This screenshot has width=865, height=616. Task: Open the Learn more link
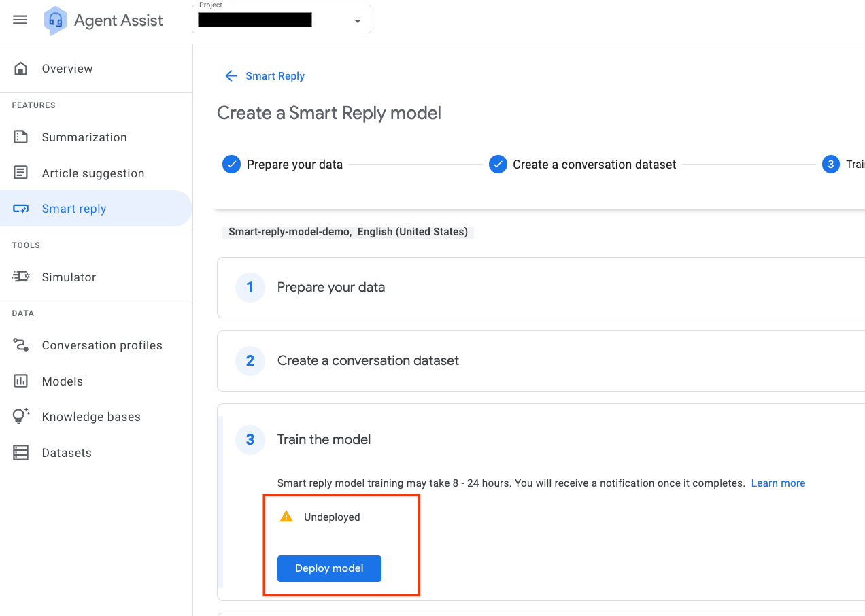(x=778, y=483)
